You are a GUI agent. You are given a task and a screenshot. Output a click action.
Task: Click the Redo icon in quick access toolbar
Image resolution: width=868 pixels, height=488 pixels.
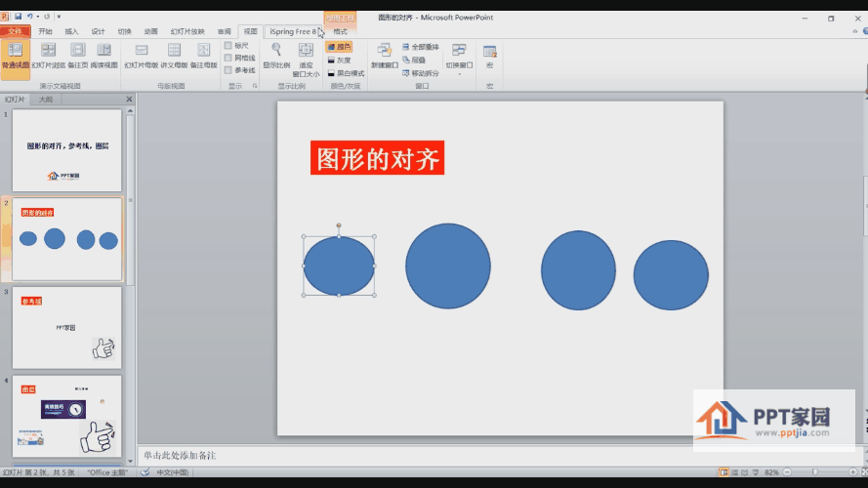(x=47, y=17)
